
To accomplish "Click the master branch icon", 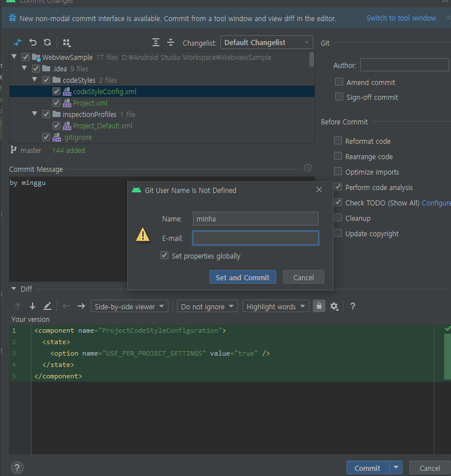I will click(13, 150).
